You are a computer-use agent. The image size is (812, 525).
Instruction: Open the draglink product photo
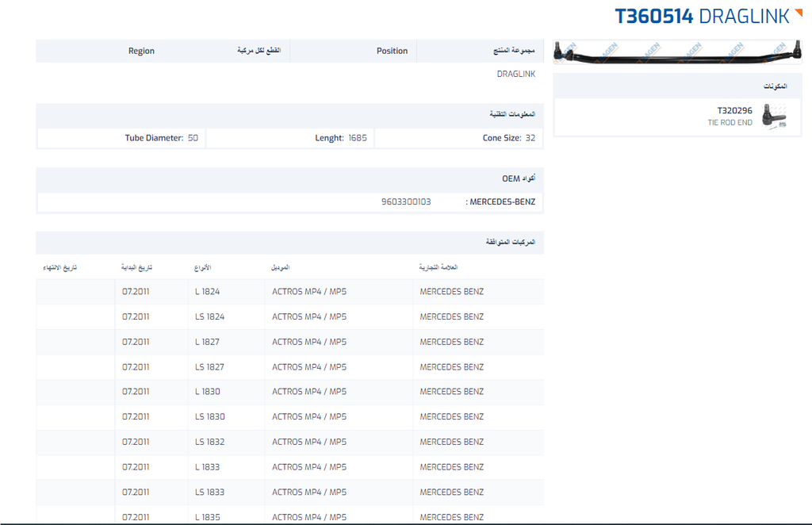(x=677, y=52)
